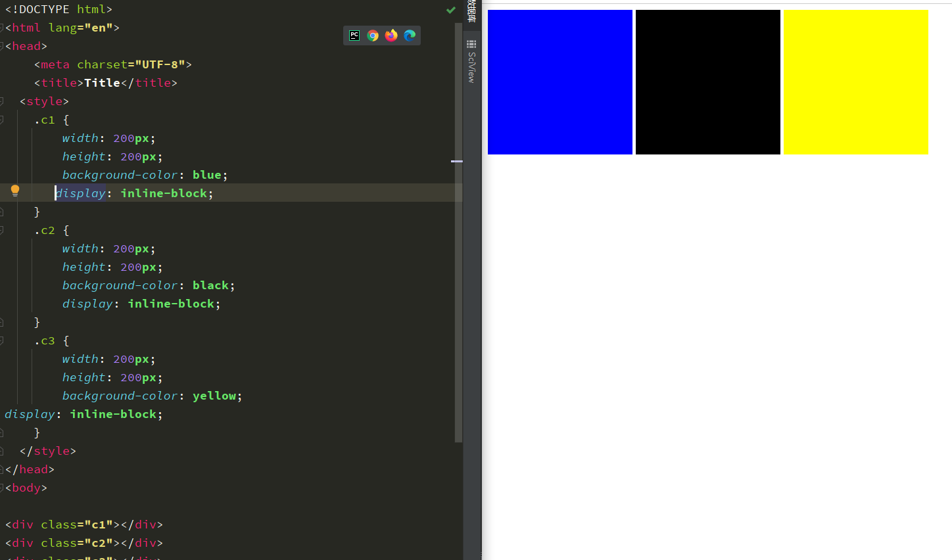Fold the body tag block
Image resolution: width=952 pixels, height=560 pixels.
point(2,488)
